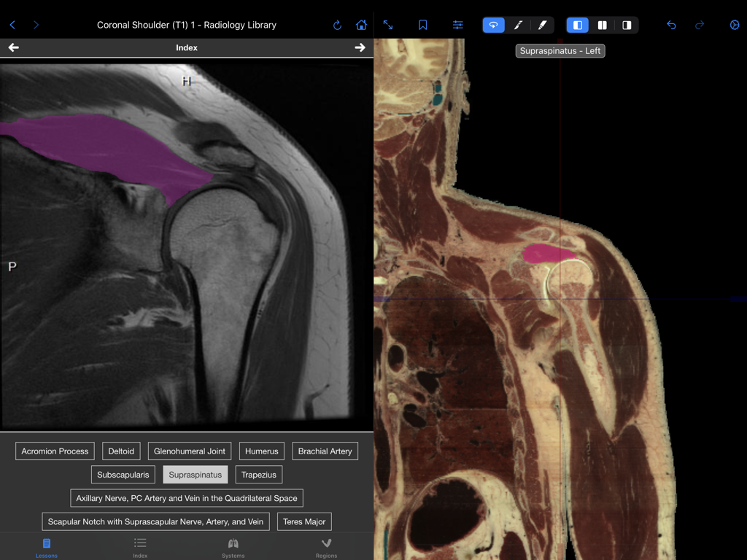Click the Supraspinatus - Left tooltip label

click(560, 51)
